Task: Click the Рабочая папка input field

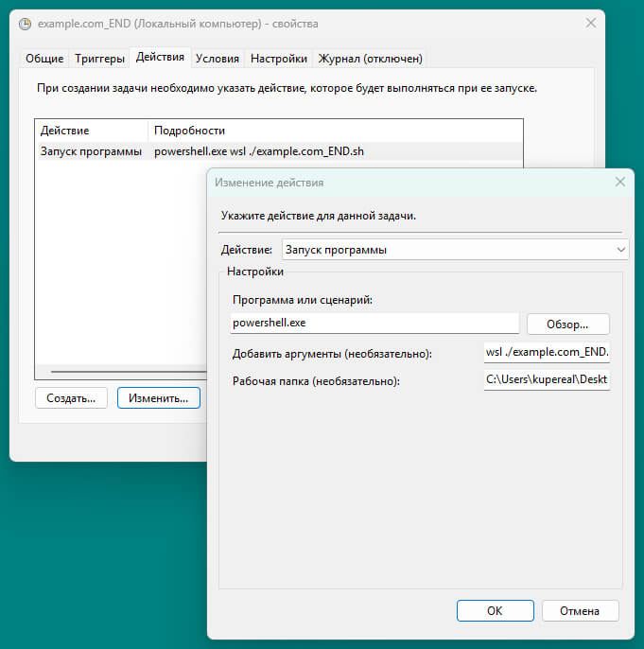Action: [x=547, y=381]
